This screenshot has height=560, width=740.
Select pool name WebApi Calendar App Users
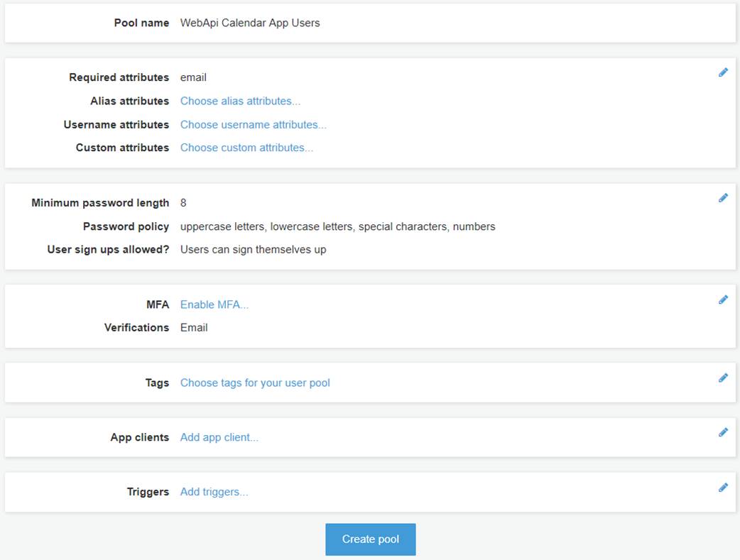click(250, 23)
